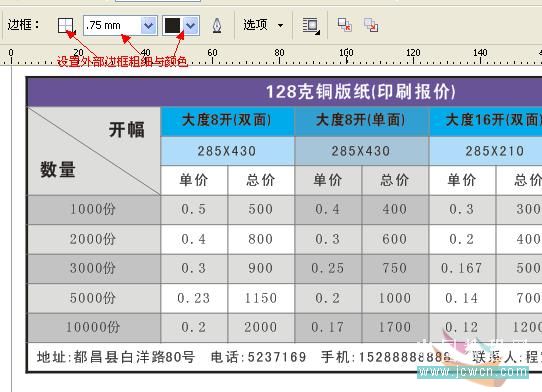Select the 2000 total price cell
This screenshot has width=542, height=392.
tap(261, 328)
